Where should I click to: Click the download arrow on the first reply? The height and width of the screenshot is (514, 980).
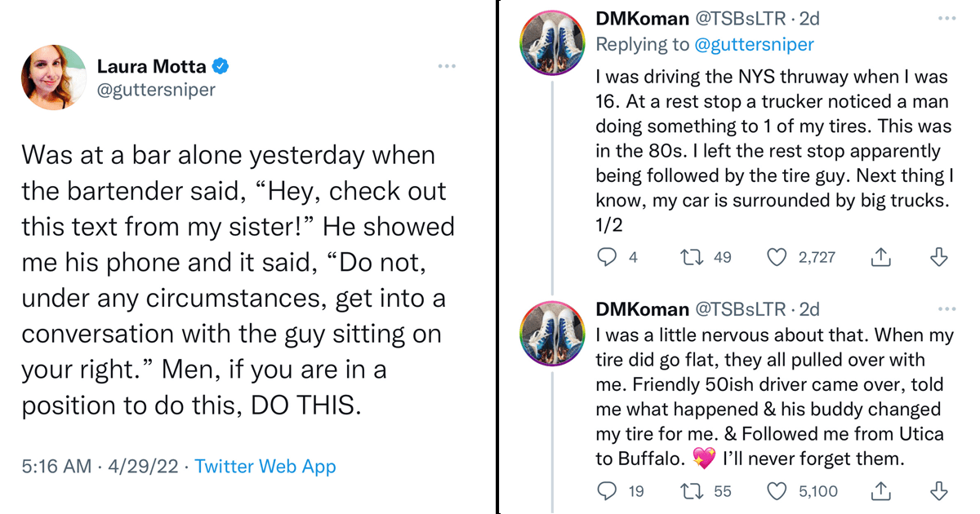(939, 258)
